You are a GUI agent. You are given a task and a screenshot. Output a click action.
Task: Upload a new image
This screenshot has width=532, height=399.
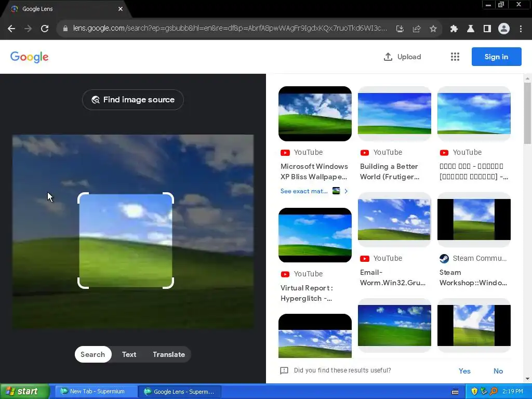(x=403, y=57)
